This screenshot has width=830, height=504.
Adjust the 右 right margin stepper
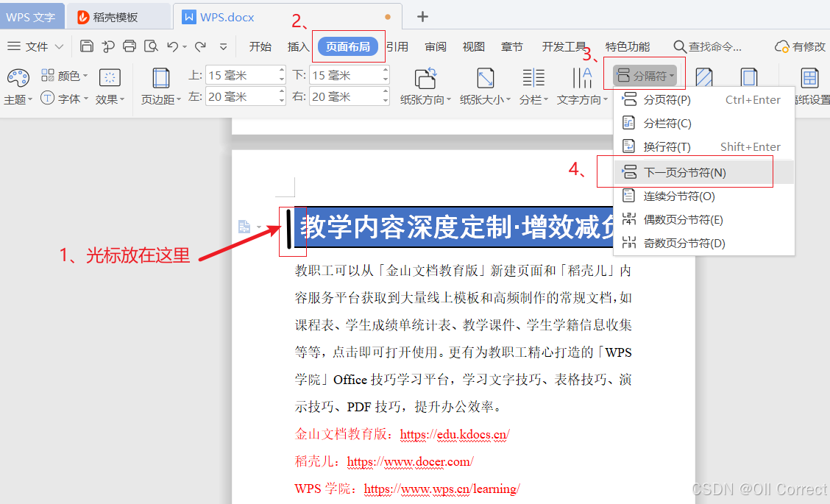(386, 96)
